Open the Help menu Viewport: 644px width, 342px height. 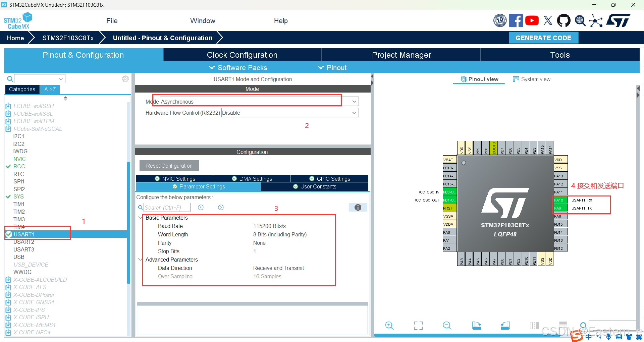(281, 21)
